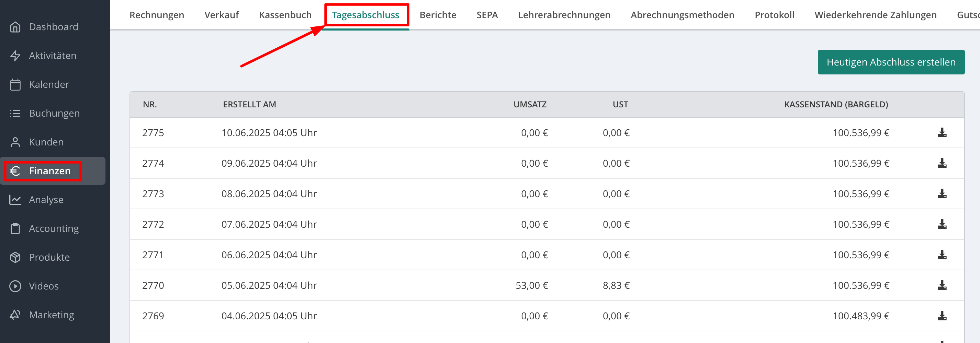This screenshot has width=980, height=343.
Task: Click Heutigen Abschluss erstellen button
Action: [891, 62]
